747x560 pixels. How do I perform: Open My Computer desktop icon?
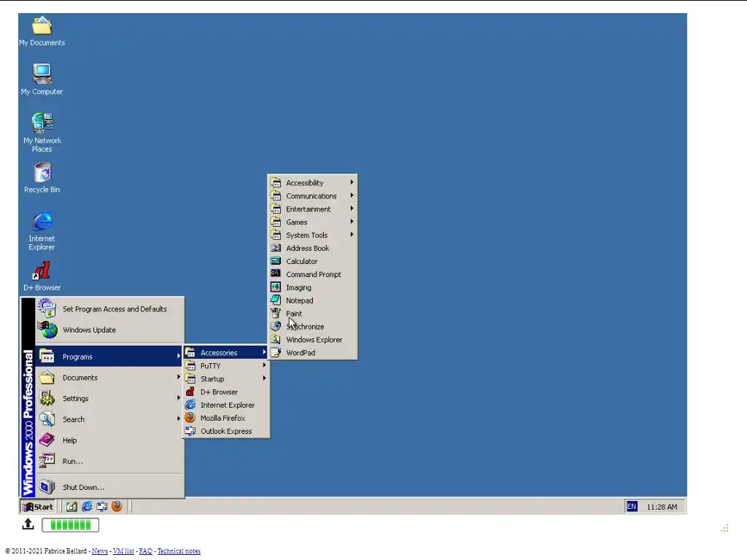(x=42, y=79)
